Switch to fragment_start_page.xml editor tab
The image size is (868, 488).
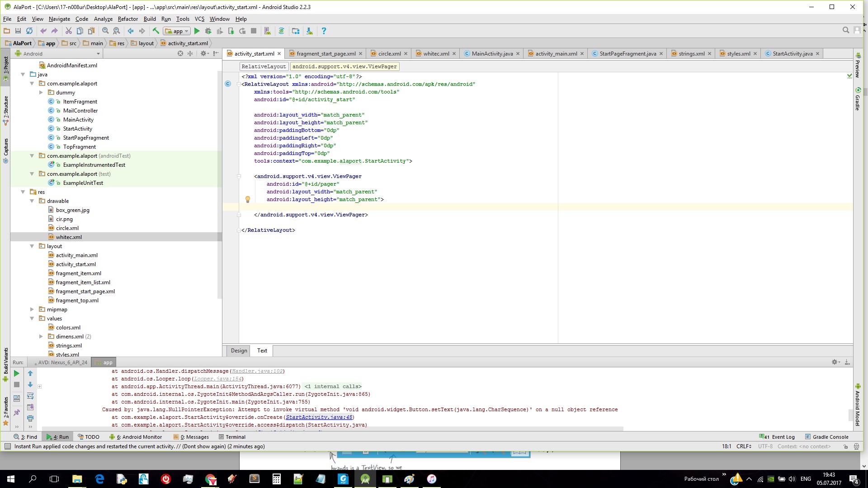(x=325, y=53)
